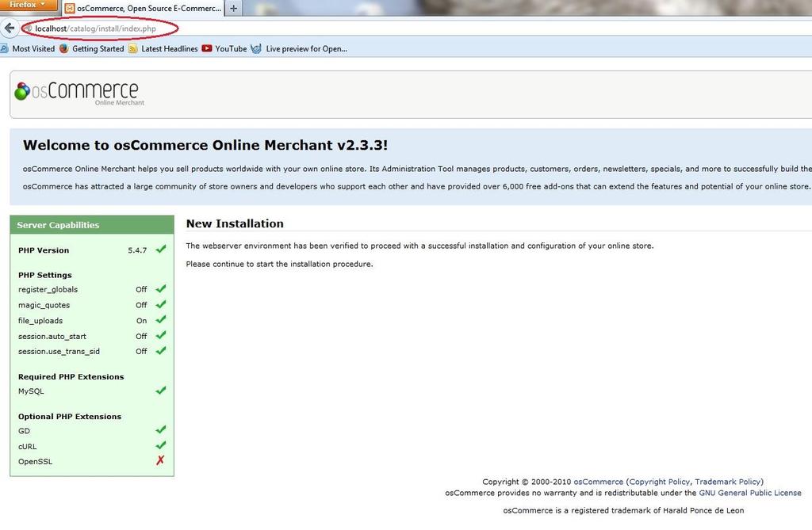
Task: Click the OpenSSL extension label
Action: pos(35,462)
